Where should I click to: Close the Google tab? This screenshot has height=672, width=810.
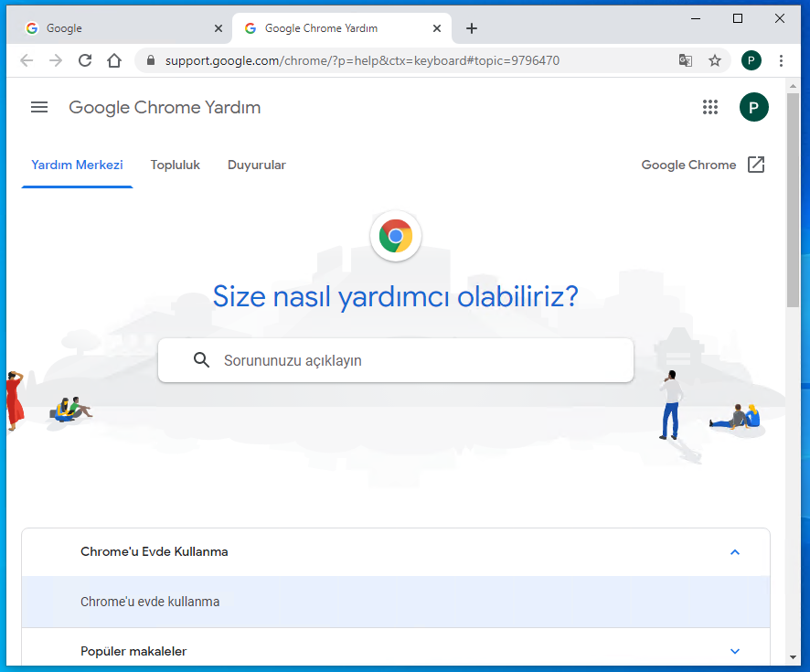[218, 28]
